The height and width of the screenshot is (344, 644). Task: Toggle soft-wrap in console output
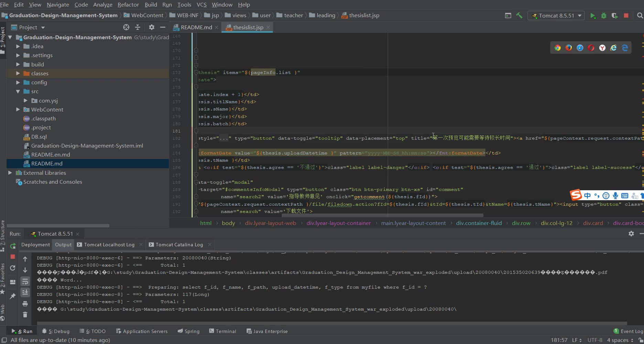pos(25,282)
